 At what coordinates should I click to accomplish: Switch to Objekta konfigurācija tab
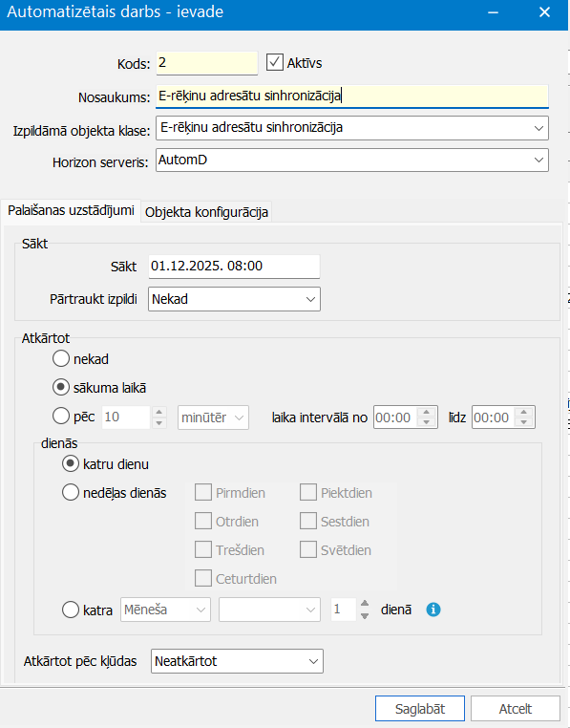(x=206, y=212)
